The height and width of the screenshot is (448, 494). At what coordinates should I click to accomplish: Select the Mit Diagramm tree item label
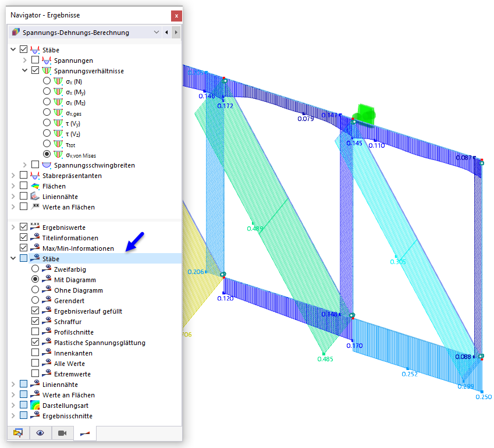click(x=75, y=280)
